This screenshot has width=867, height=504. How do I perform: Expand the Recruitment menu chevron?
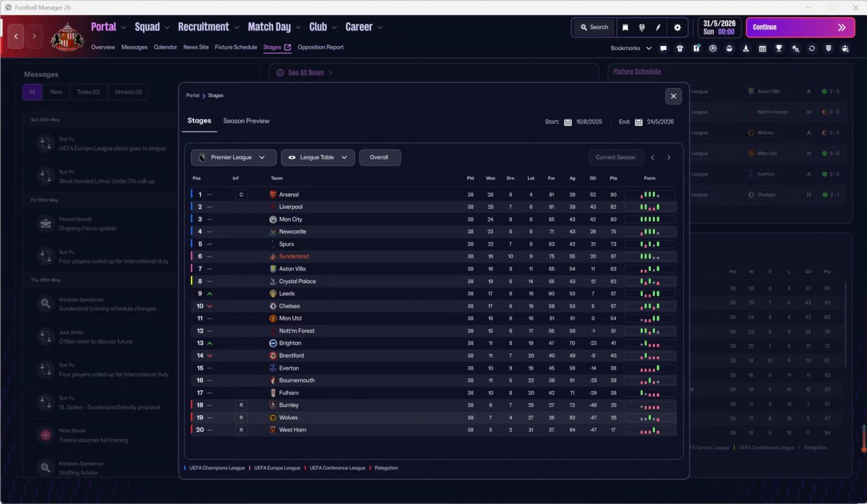click(236, 28)
